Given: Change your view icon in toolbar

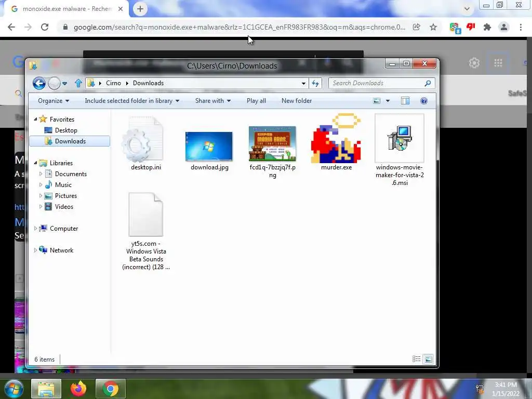Looking at the screenshot, I should point(377,101).
